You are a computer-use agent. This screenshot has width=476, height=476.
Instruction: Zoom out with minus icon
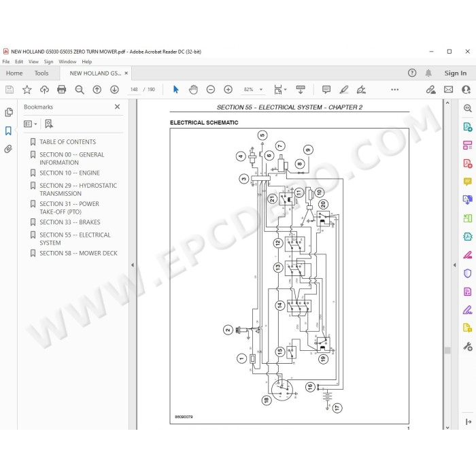(211, 90)
